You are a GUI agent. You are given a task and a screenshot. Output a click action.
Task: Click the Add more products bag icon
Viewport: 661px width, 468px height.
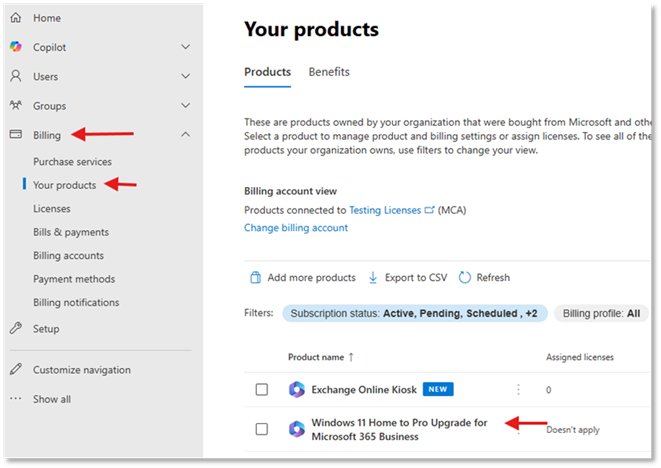coord(255,277)
